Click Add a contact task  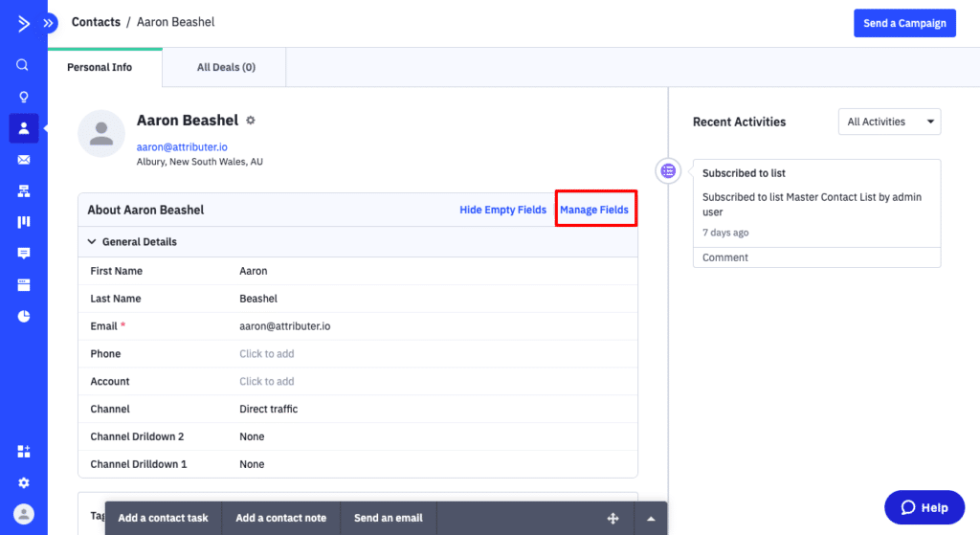pyautogui.click(x=163, y=518)
